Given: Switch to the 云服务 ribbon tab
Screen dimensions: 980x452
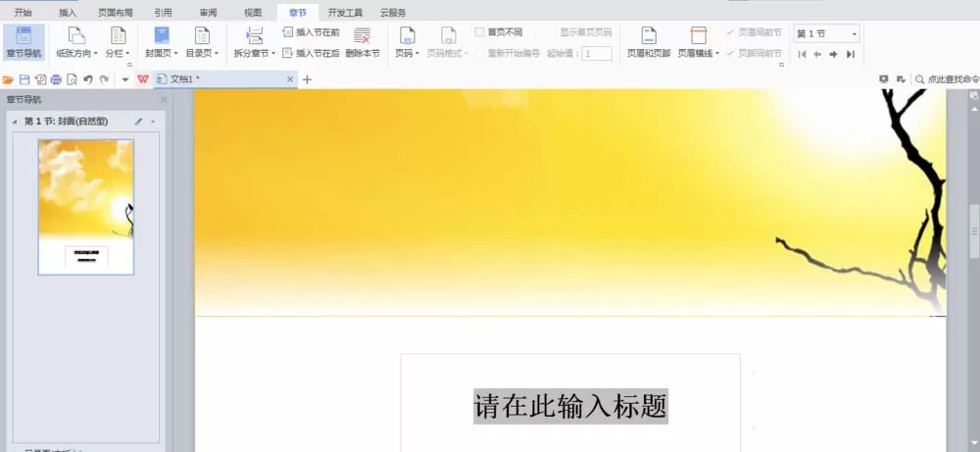Looking at the screenshot, I should 393,13.
